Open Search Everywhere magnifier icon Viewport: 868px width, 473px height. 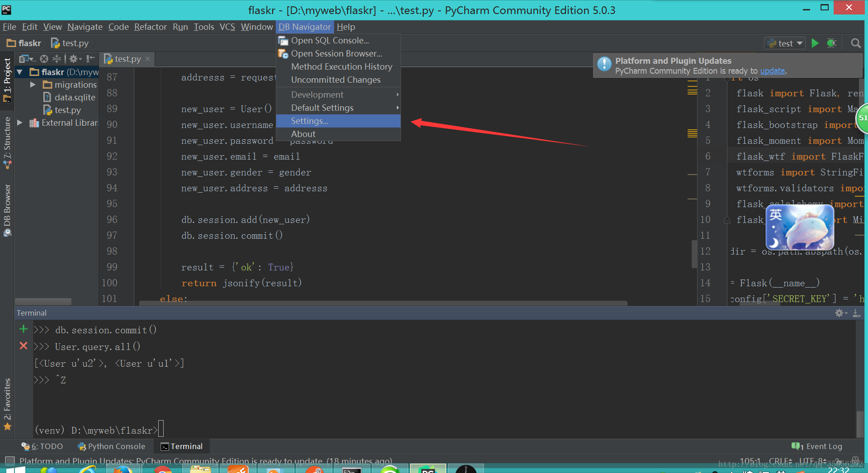(x=855, y=43)
